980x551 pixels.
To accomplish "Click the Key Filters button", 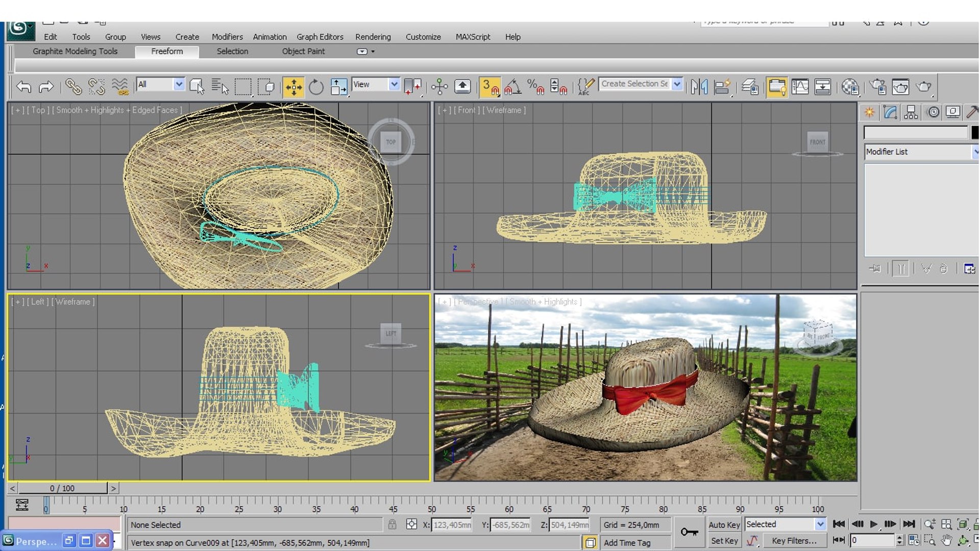I will tap(794, 540).
